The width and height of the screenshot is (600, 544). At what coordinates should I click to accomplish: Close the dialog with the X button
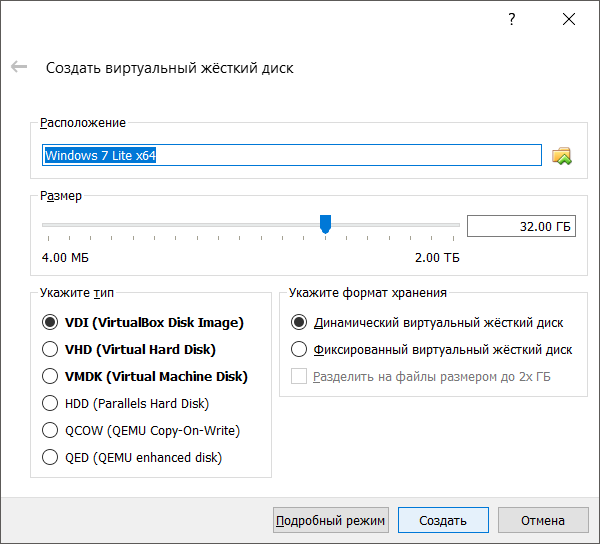coord(569,19)
